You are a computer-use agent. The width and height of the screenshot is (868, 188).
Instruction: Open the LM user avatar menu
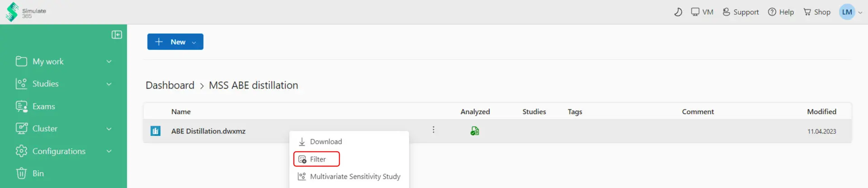(847, 12)
